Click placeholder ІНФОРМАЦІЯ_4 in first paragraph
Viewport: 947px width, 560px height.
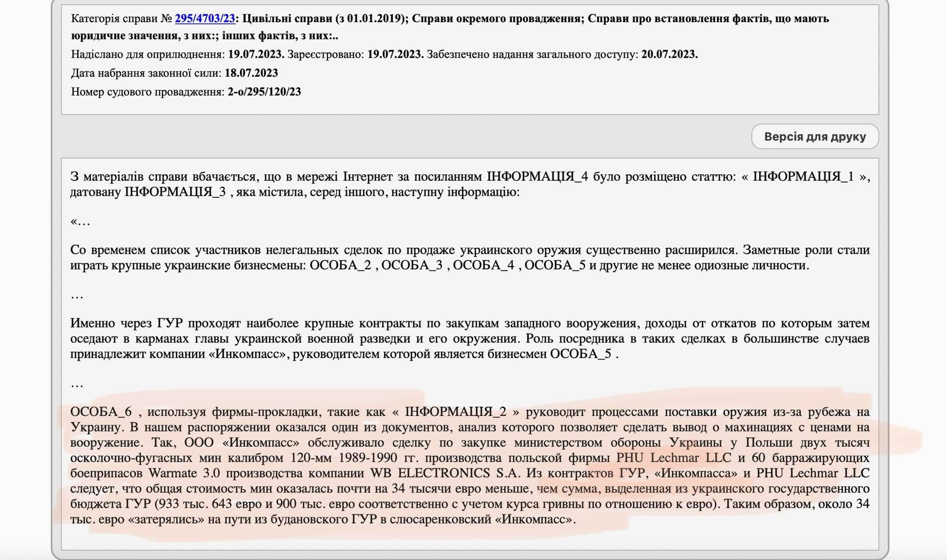tap(537, 177)
